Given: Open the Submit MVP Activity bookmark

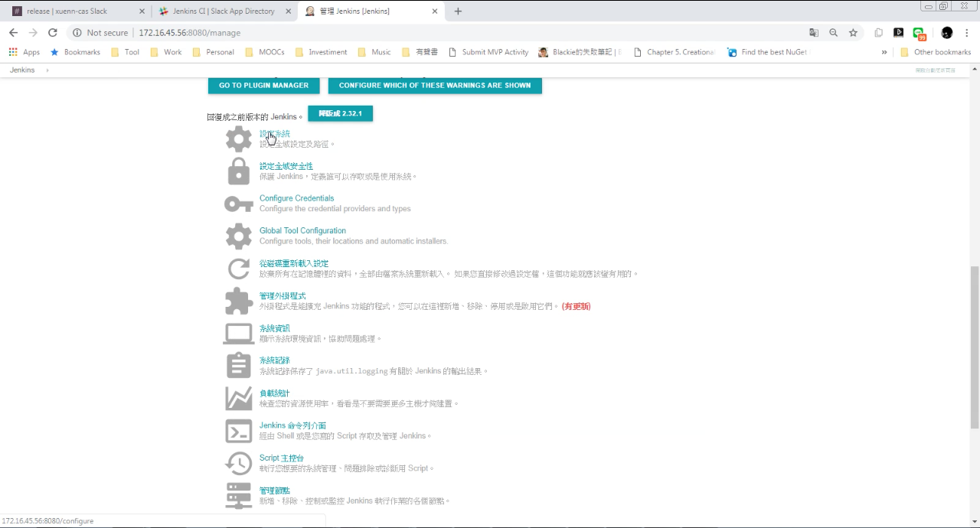Looking at the screenshot, I should tap(488, 52).
